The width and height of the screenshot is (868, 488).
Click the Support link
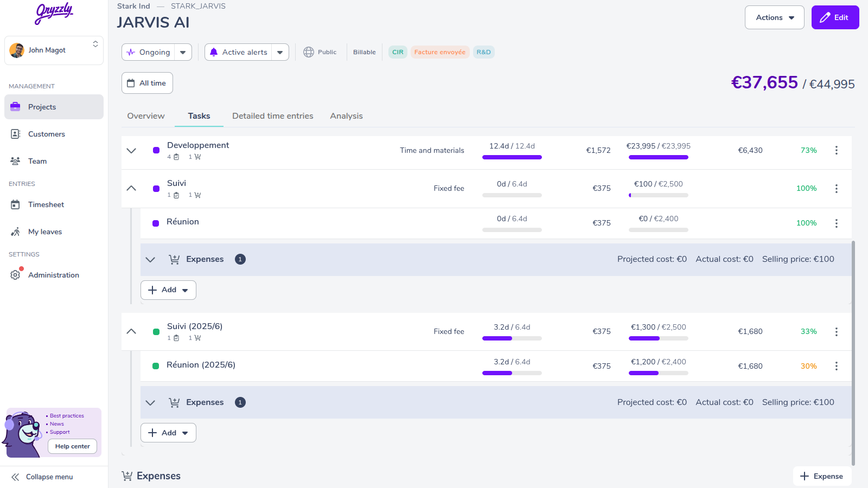pyautogui.click(x=60, y=432)
